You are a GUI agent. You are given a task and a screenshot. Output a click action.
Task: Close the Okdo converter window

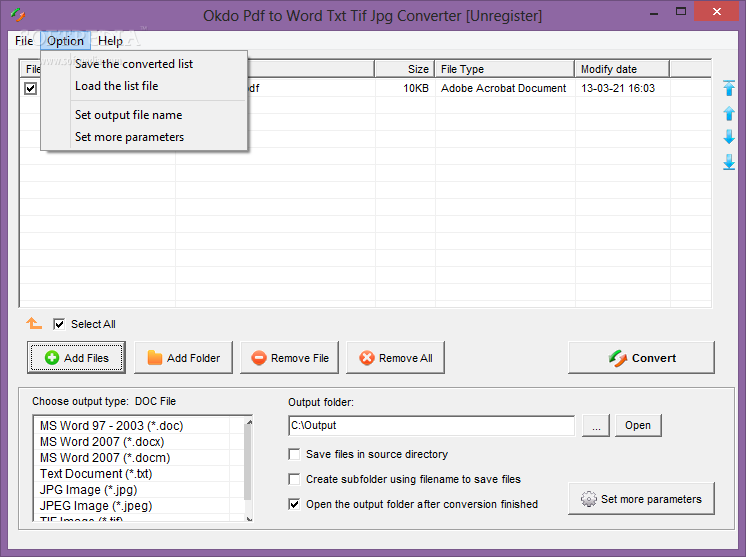pyautogui.click(x=717, y=11)
